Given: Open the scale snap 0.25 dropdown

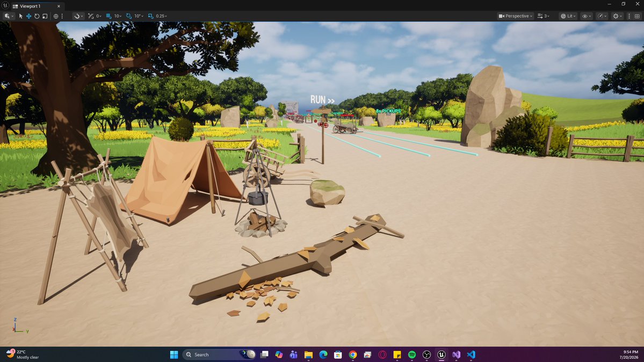Looking at the screenshot, I should (162, 16).
